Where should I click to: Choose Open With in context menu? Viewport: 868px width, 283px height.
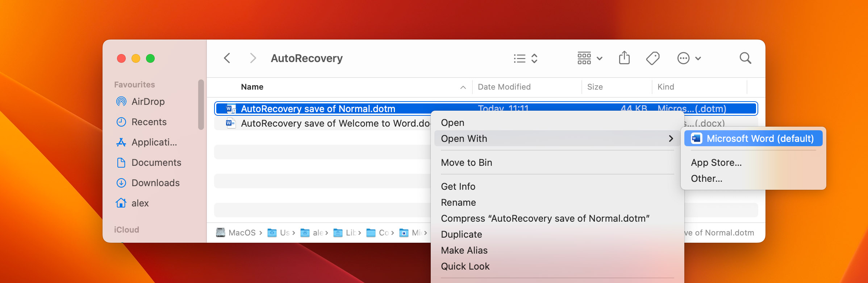pos(557,139)
